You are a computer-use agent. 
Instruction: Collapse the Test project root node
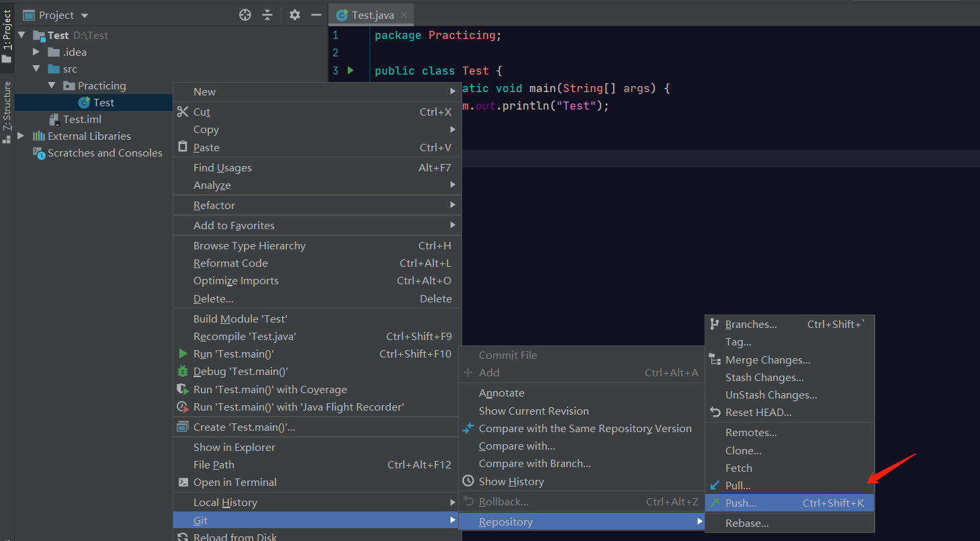[x=21, y=35]
